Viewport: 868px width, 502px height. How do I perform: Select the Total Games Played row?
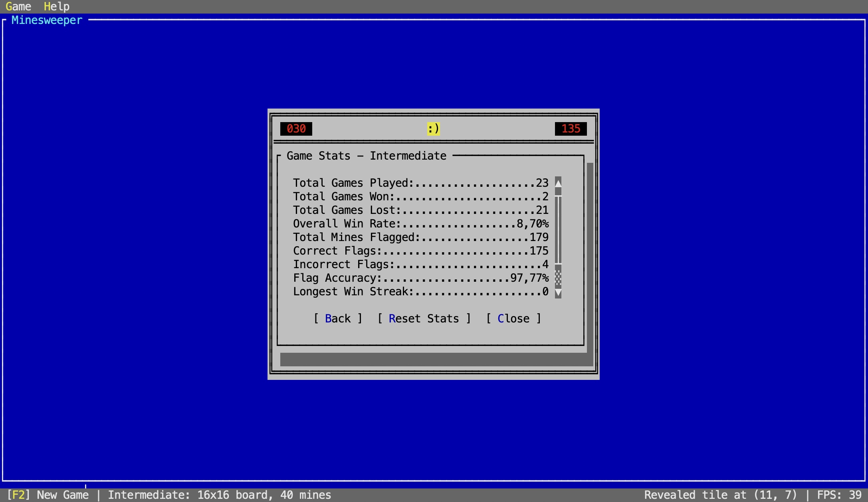point(420,183)
